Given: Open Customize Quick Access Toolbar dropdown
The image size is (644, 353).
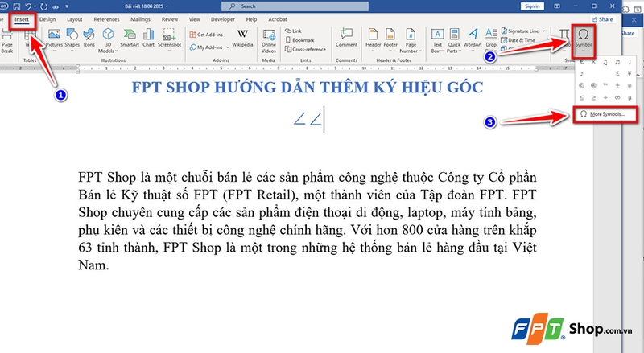Looking at the screenshot, I should click(67, 6).
